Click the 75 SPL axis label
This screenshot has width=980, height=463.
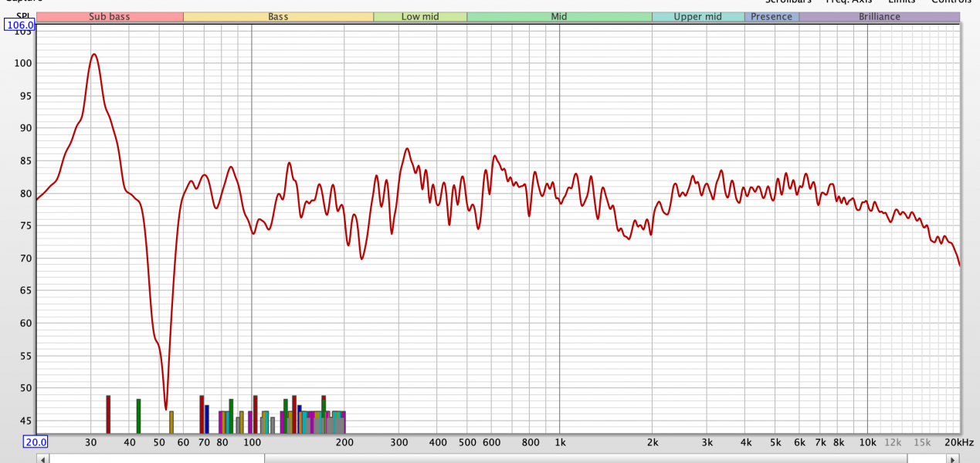click(x=25, y=225)
